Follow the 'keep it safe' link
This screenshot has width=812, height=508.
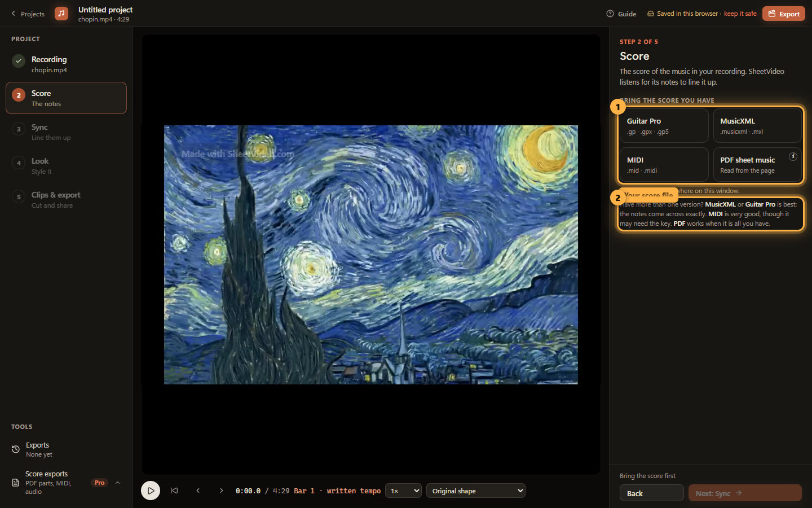(x=740, y=14)
